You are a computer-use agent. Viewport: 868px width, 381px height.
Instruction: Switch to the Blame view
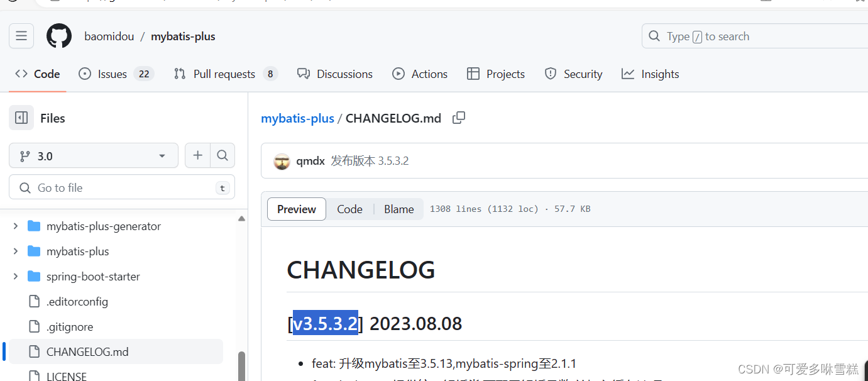coord(398,209)
